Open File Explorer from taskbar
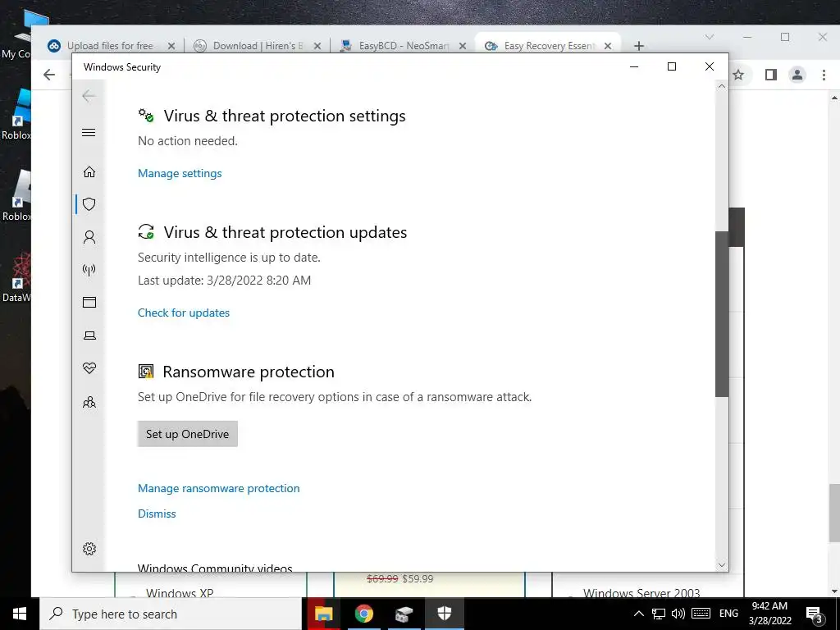The image size is (840, 630). (323, 614)
